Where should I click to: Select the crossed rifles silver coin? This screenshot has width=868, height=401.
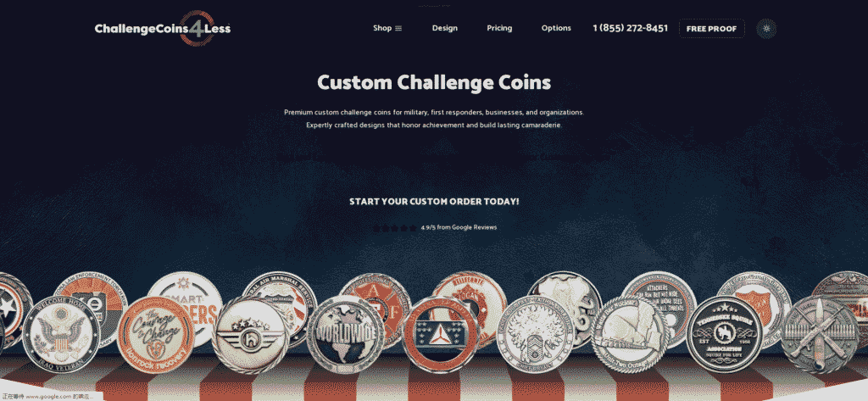[x=820, y=333]
